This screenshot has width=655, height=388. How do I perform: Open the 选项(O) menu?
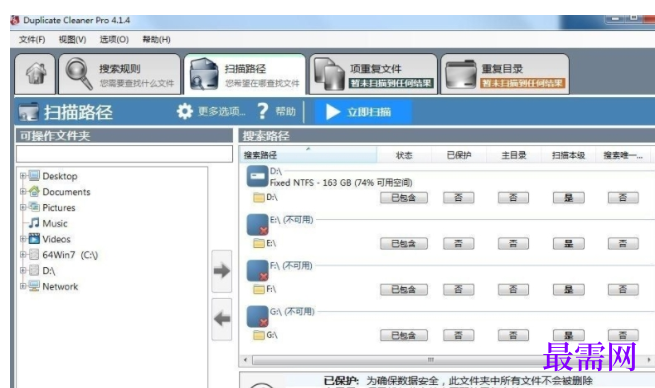[114, 40]
